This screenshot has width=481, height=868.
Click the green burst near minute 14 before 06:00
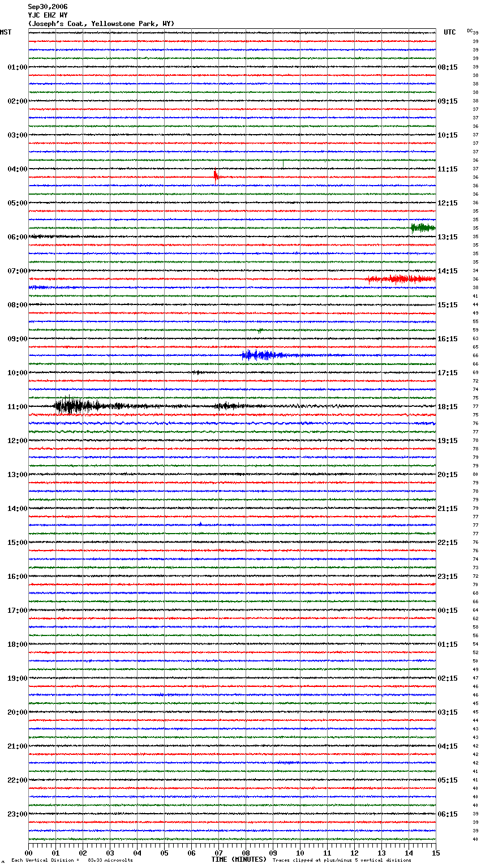[423, 228]
